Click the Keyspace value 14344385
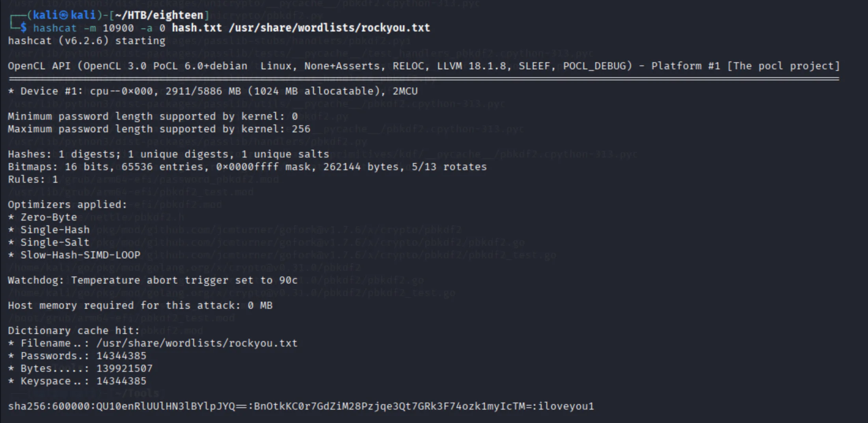Screen dimensions: 868x423 coord(121,381)
